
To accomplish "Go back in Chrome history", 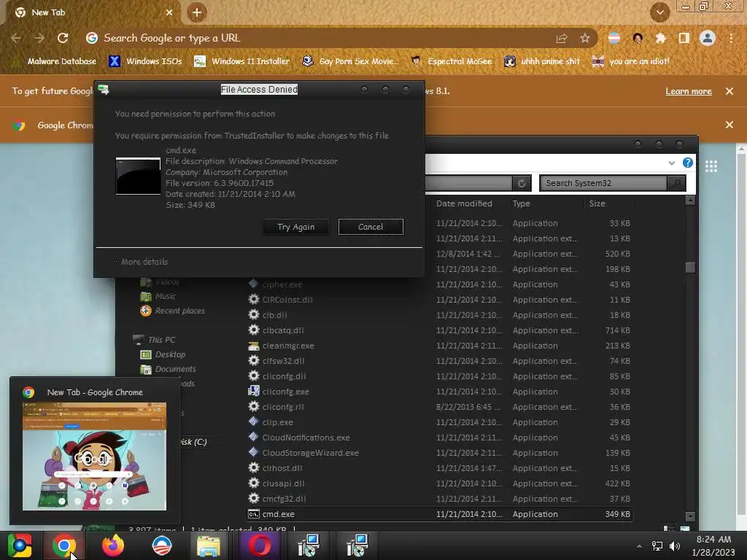I will click(x=16, y=38).
